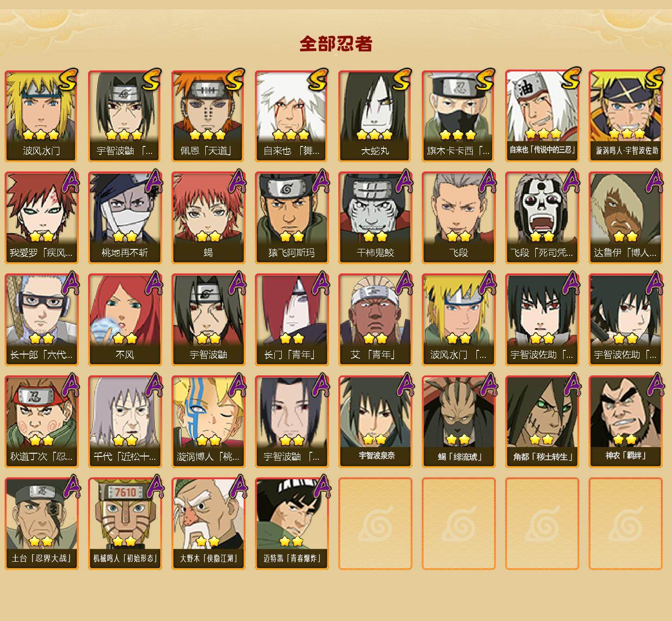The height and width of the screenshot is (621, 672).
Task: Select the 波风水门 S-rank ninja card
Action: pyautogui.click(x=41, y=116)
